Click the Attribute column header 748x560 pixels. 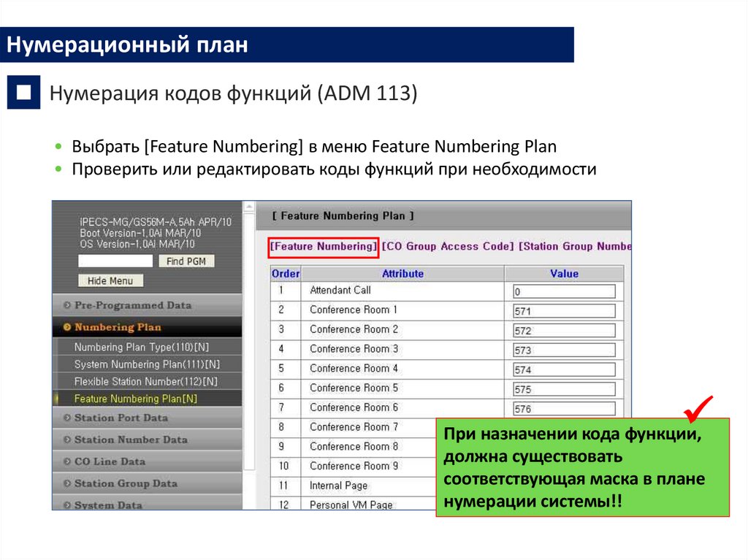(402, 274)
